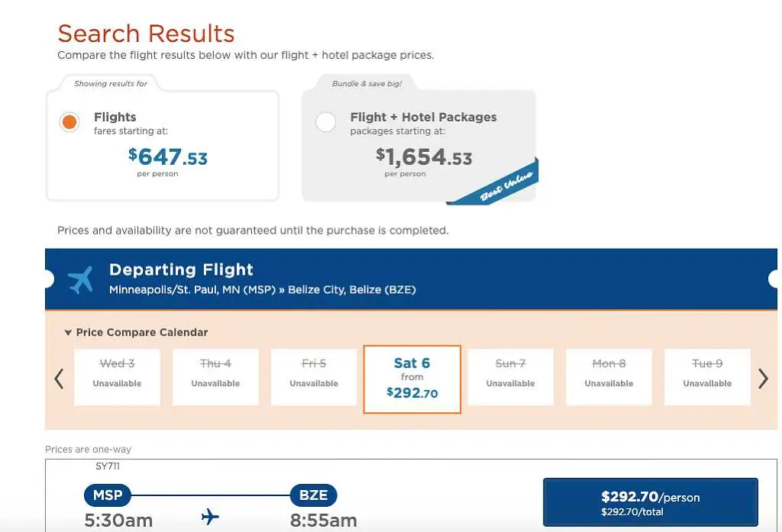The image size is (782, 532).
Task: Select Flight + Hotel Packages radio button
Action: tap(325, 121)
